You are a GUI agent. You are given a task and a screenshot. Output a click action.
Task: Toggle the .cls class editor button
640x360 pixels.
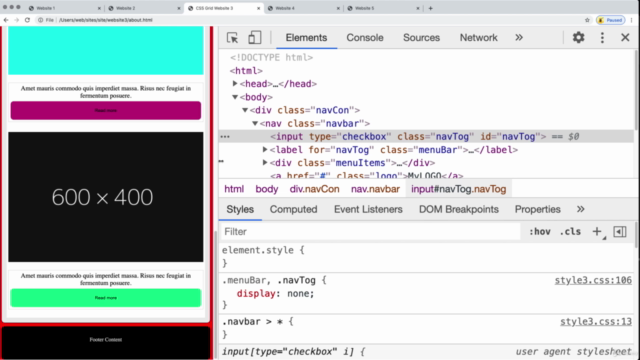tap(570, 232)
